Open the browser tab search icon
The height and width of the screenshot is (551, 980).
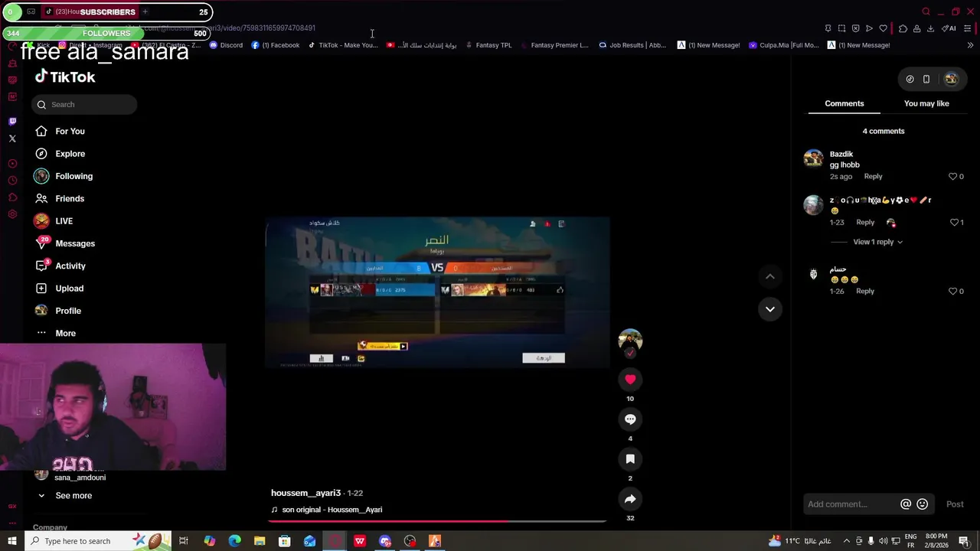coord(926,11)
